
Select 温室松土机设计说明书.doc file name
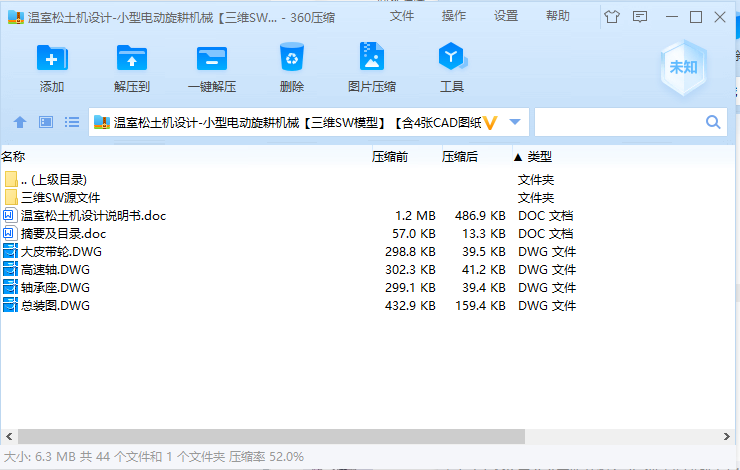(x=93, y=216)
